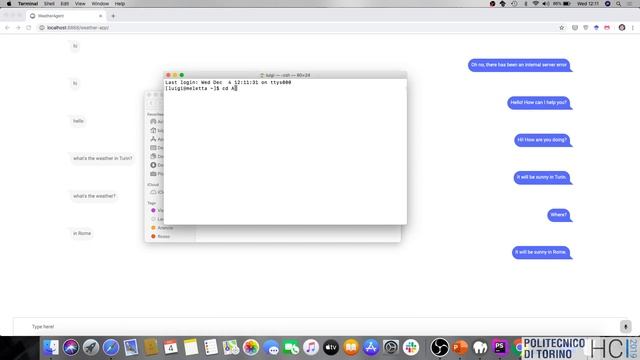Open the Terminal application menu

(28, 4)
